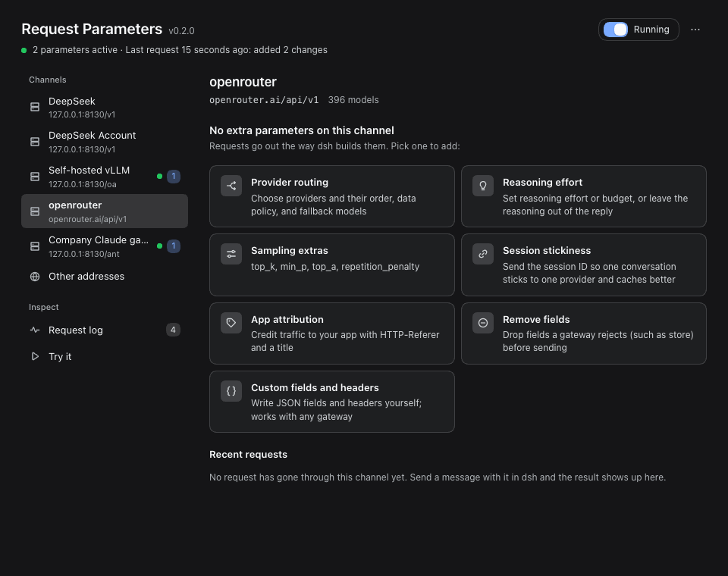Click the Self-hosted vLLM server icon
This screenshot has width=728, height=576.
[35, 177]
